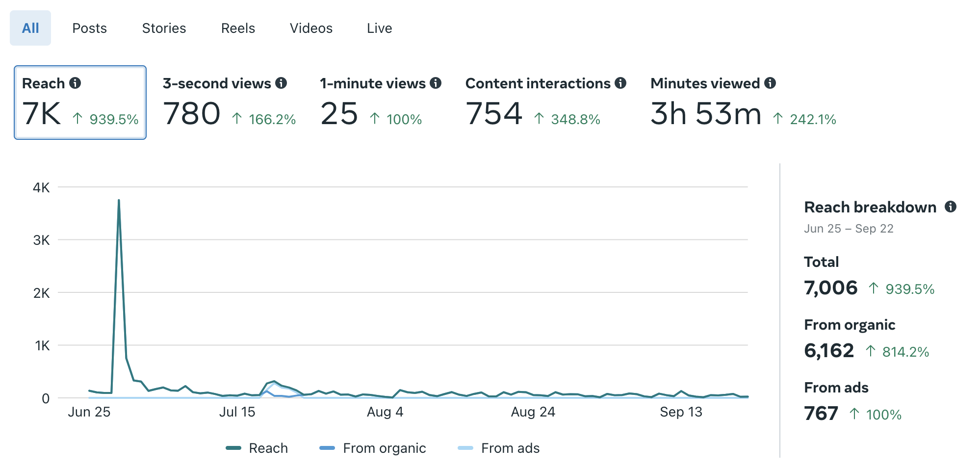The image size is (980, 469).
Task: Toggle the From organic legend series
Action: (373, 448)
